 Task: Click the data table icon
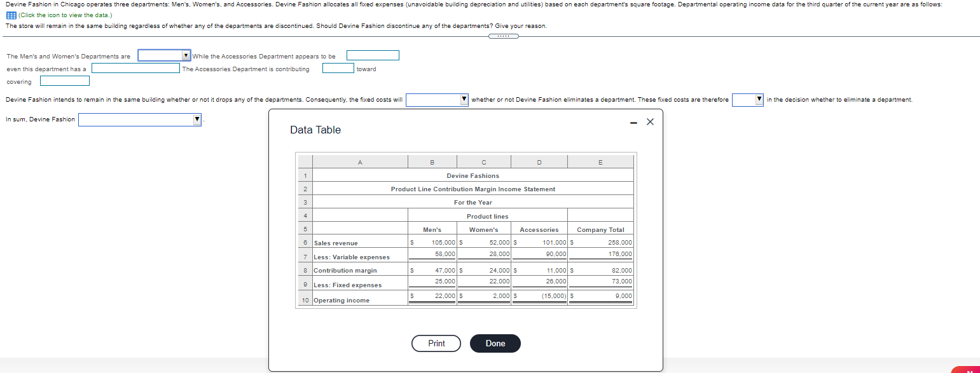11,15
